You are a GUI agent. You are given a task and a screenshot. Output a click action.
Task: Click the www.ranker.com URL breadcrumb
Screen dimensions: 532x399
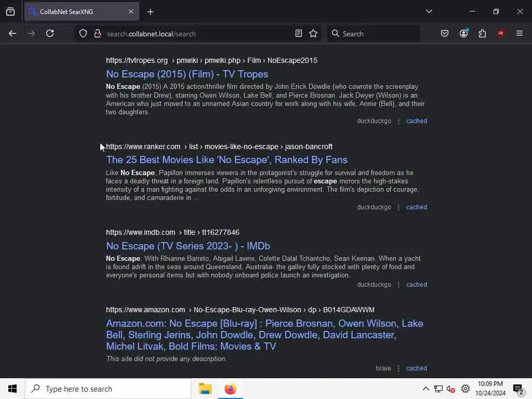(219, 147)
